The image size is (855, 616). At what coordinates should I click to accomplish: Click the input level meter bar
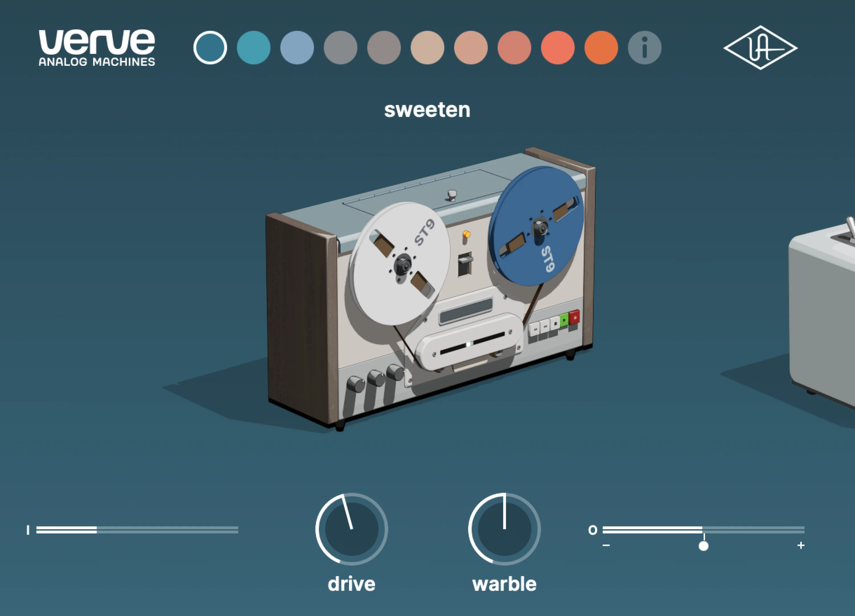tap(137, 530)
